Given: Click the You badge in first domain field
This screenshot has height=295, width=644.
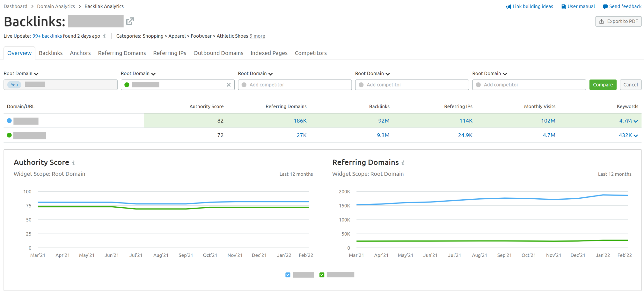Looking at the screenshot, I should 14,85.
